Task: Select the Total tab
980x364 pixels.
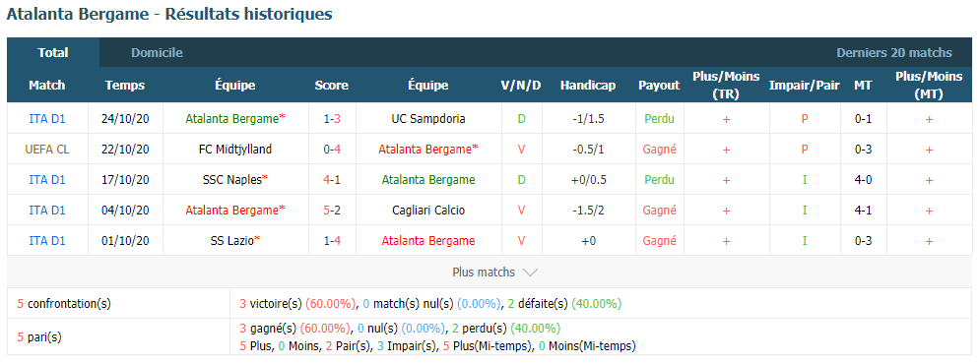Action: click(x=53, y=53)
